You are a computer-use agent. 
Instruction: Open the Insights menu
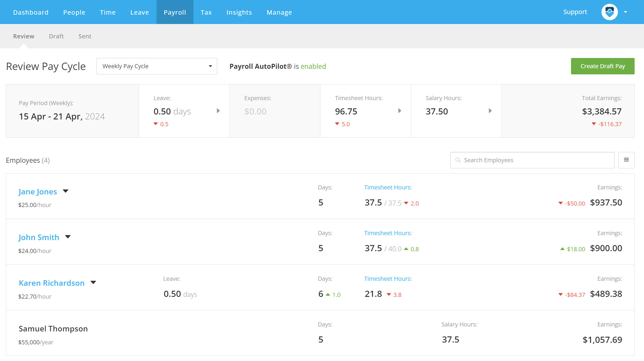[239, 12]
